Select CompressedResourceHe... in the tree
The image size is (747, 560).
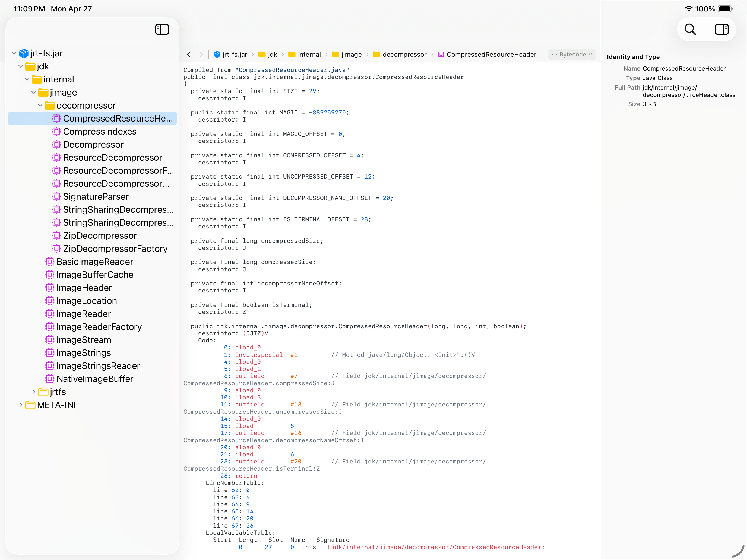(x=92, y=119)
